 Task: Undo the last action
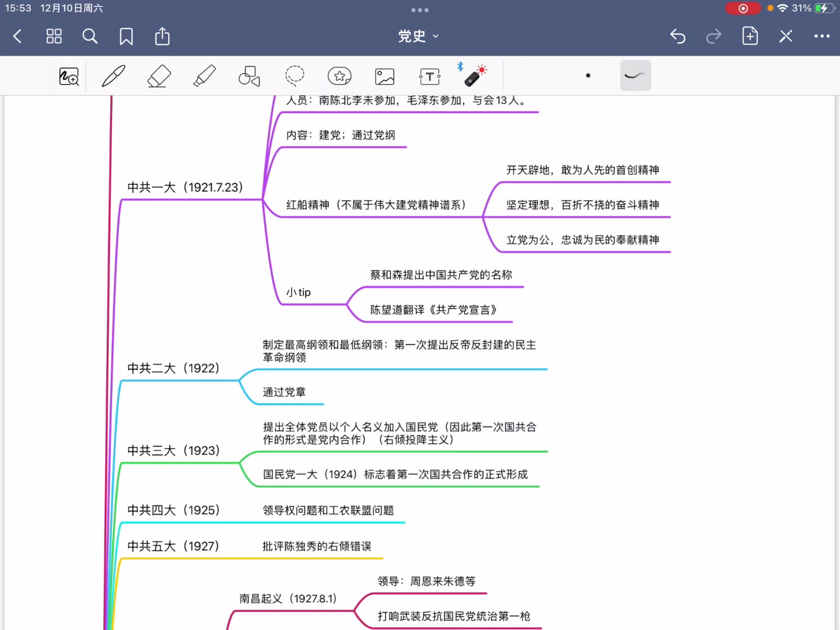click(678, 36)
